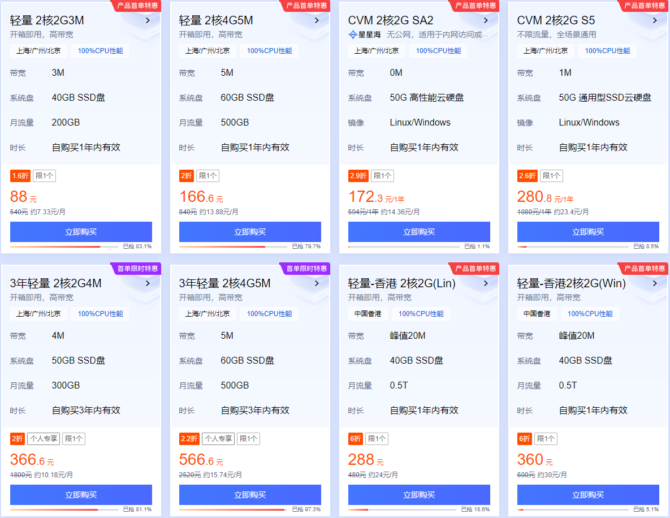
Task: Click 立即购买 on 3年轻量 2核4G5M card
Action: pyautogui.click(x=250, y=494)
